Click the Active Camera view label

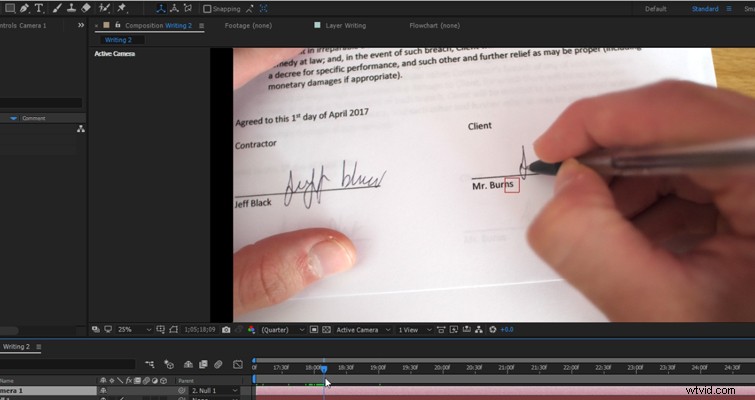tap(115, 53)
